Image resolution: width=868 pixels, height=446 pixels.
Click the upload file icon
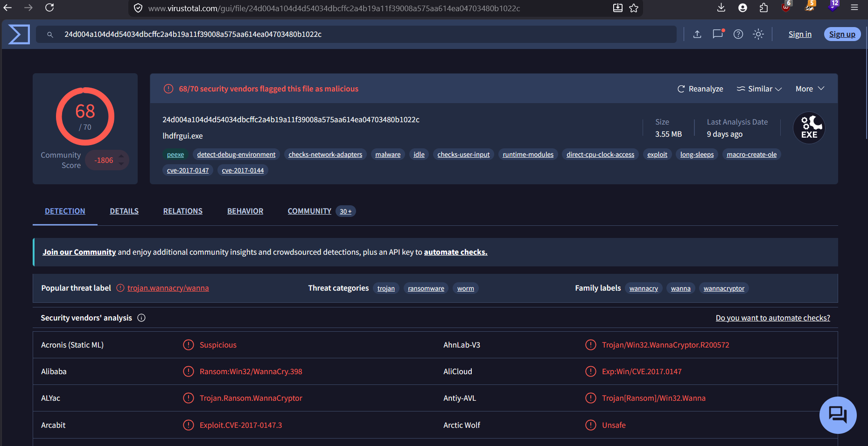[x=697, y=34]
